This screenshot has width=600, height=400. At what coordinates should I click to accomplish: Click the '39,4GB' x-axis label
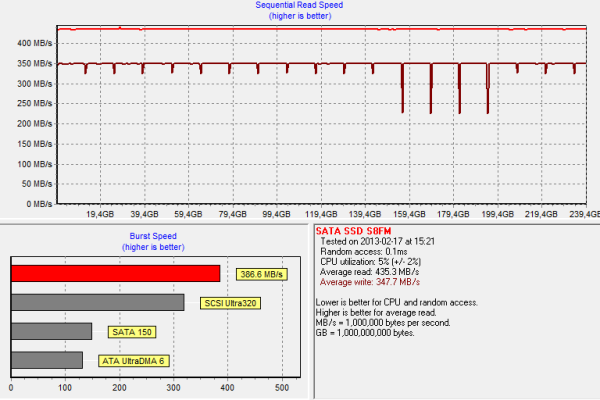click(144, 214)
